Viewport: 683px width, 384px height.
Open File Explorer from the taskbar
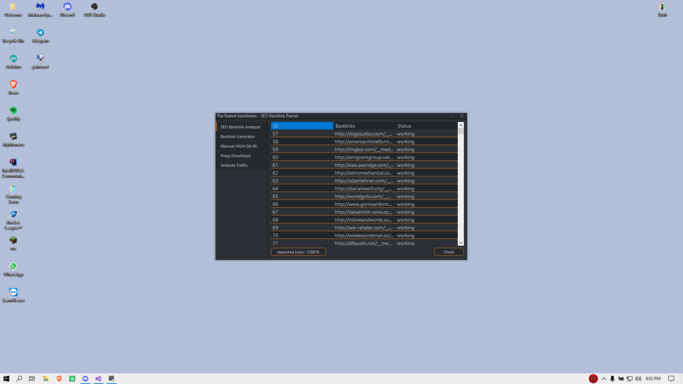click(x=46, y=379)
